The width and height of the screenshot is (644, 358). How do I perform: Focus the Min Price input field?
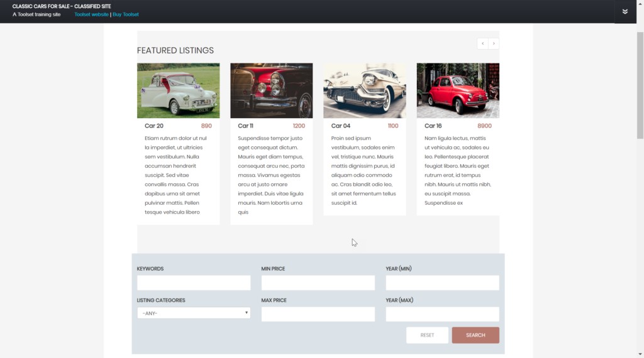(318, 283)
